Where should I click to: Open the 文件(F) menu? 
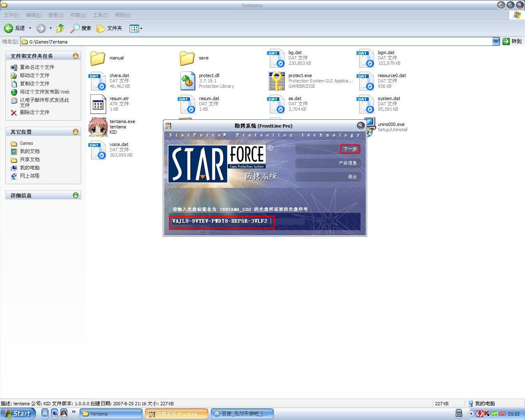[11, 15]
